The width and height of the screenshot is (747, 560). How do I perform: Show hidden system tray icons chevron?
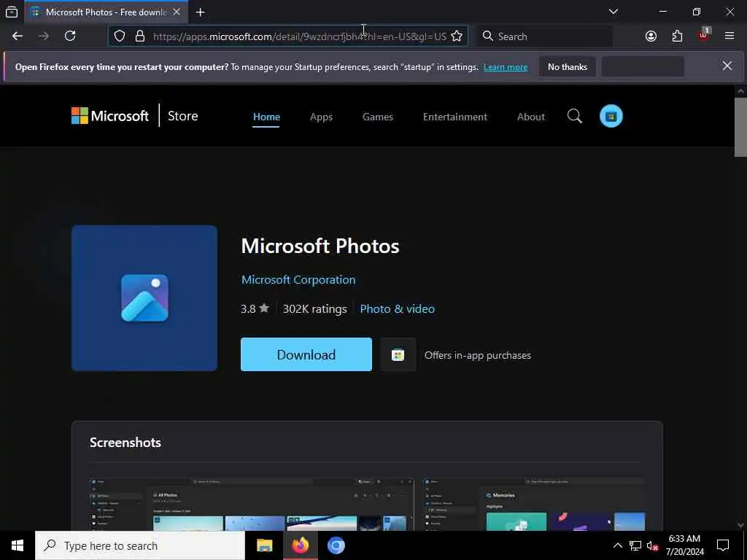pos(617,546)
